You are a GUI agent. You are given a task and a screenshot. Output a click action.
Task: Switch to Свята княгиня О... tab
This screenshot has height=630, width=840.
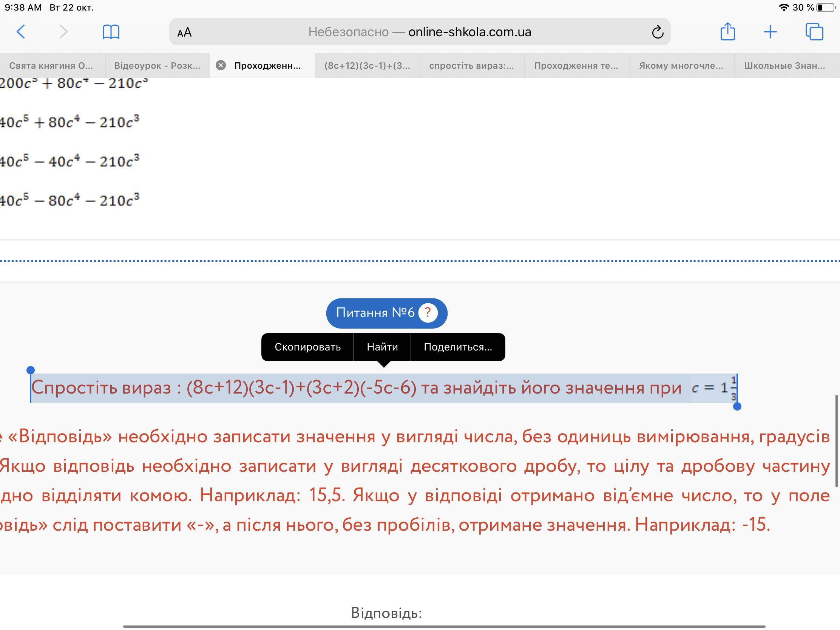pos(51,65)
